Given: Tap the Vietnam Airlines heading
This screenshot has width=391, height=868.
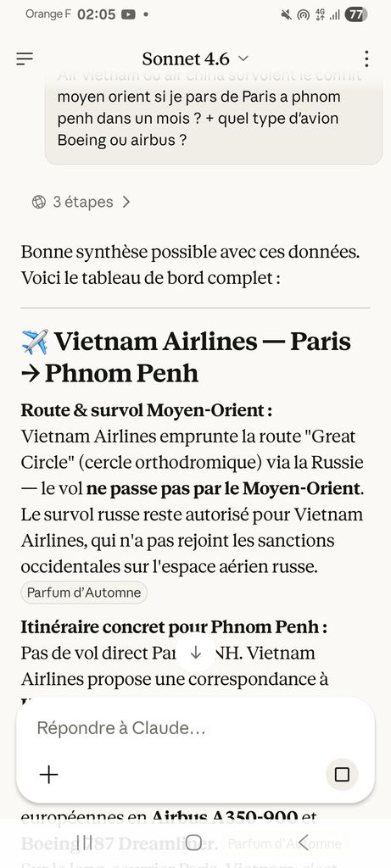Looking at the screenshot, I should point(186,358).
